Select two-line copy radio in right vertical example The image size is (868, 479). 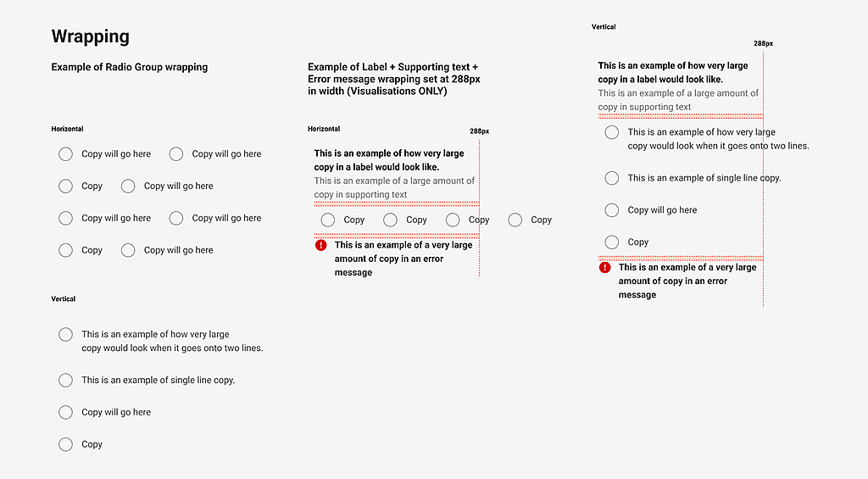point(612,132)
